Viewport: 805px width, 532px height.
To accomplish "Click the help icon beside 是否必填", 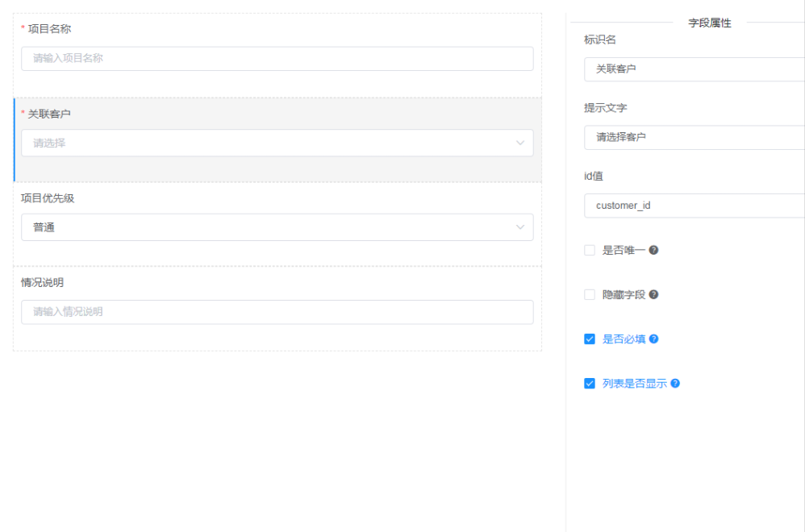I will tap(655, 339).
